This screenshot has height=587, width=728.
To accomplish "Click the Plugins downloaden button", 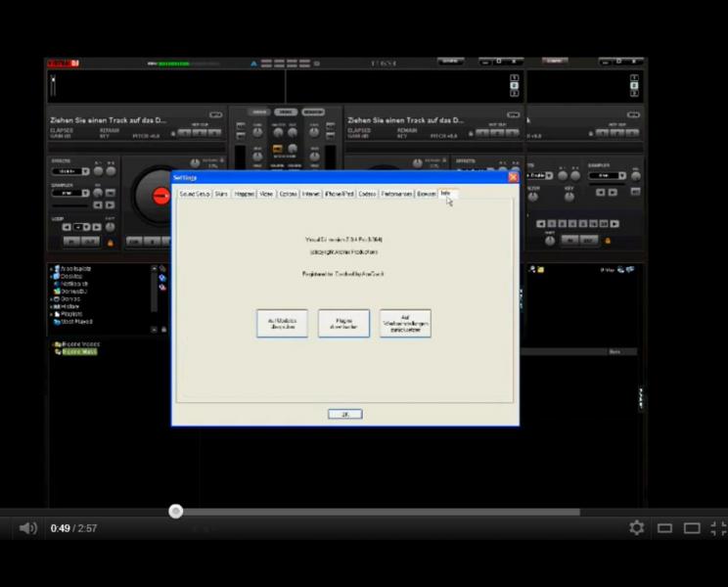I will point(343,324).
